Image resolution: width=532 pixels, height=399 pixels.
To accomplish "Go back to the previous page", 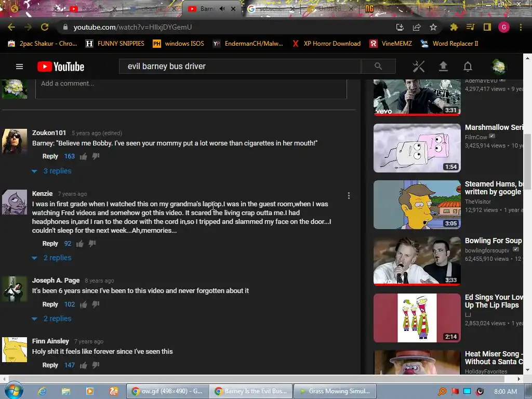I will point(11,27).
